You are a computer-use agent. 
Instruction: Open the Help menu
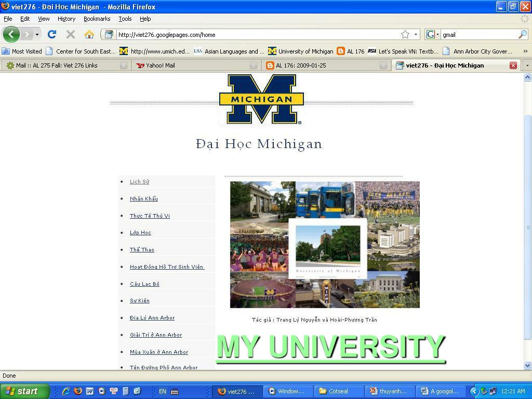[x=145, y=19]
